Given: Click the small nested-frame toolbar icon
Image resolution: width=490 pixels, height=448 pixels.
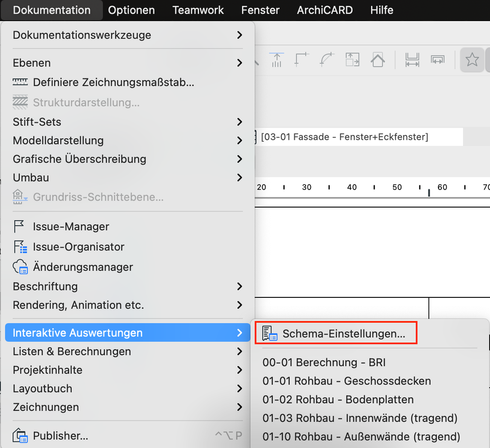Looking at the screenshot, I should point(438,60).
